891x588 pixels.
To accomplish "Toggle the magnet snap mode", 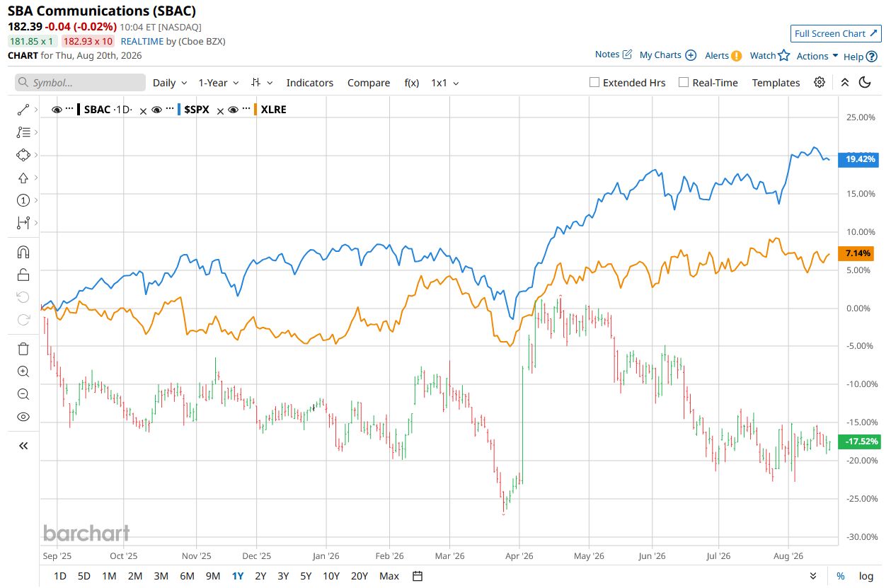I will (23, 253).
